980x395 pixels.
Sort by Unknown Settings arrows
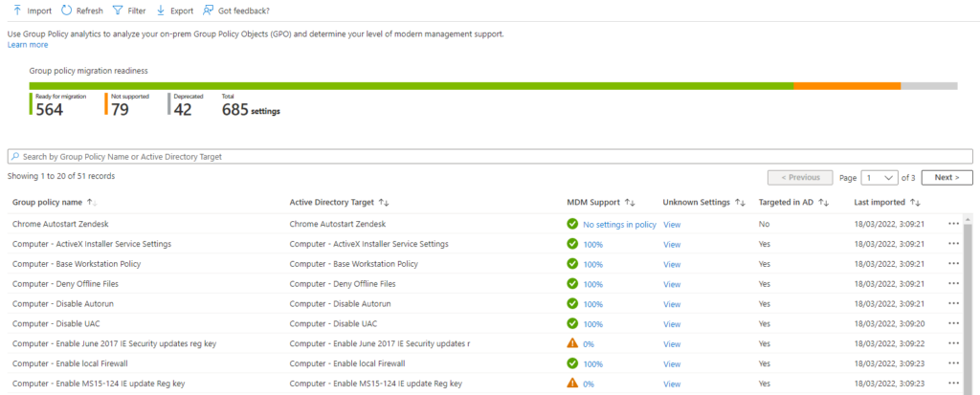[740, 202]
